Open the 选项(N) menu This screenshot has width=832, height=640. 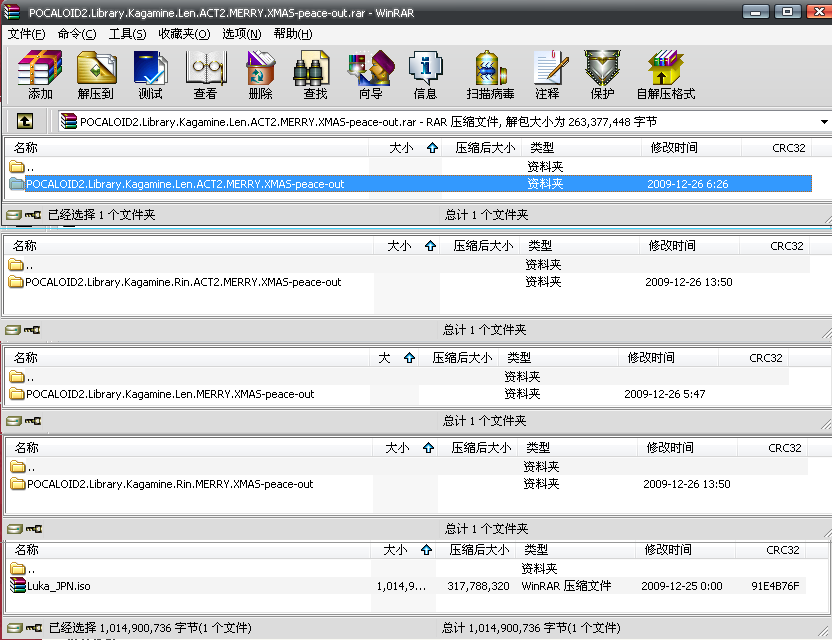(x=241, y=34)
